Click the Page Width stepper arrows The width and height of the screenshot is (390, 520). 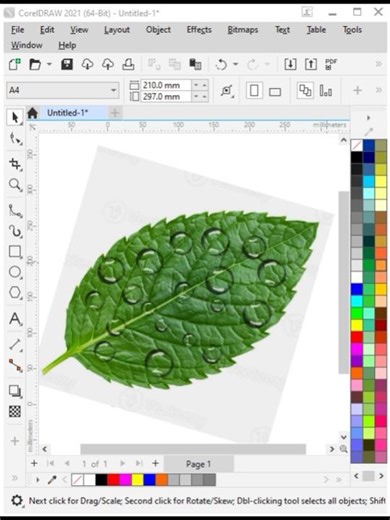(x=200, y=85)
